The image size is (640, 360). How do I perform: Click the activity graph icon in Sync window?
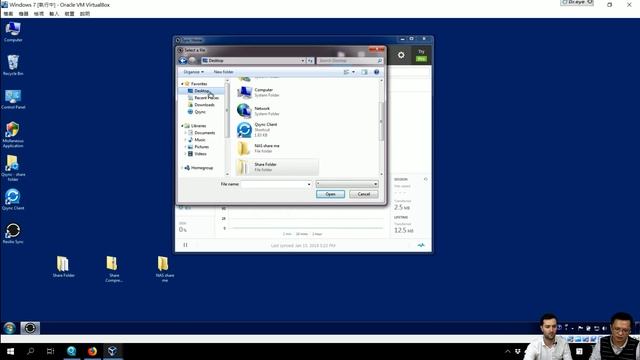click(x=421, y=245)
